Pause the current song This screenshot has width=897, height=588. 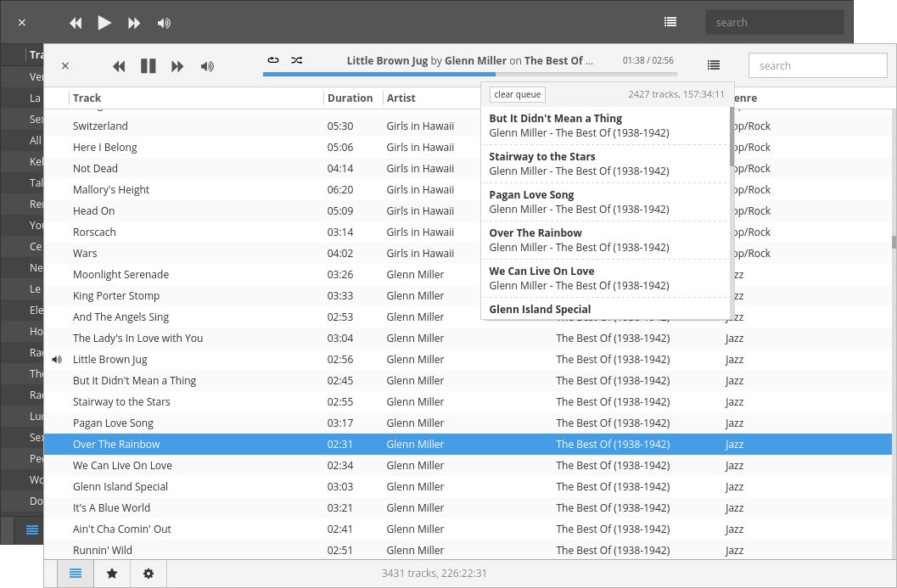click(148, 66)
